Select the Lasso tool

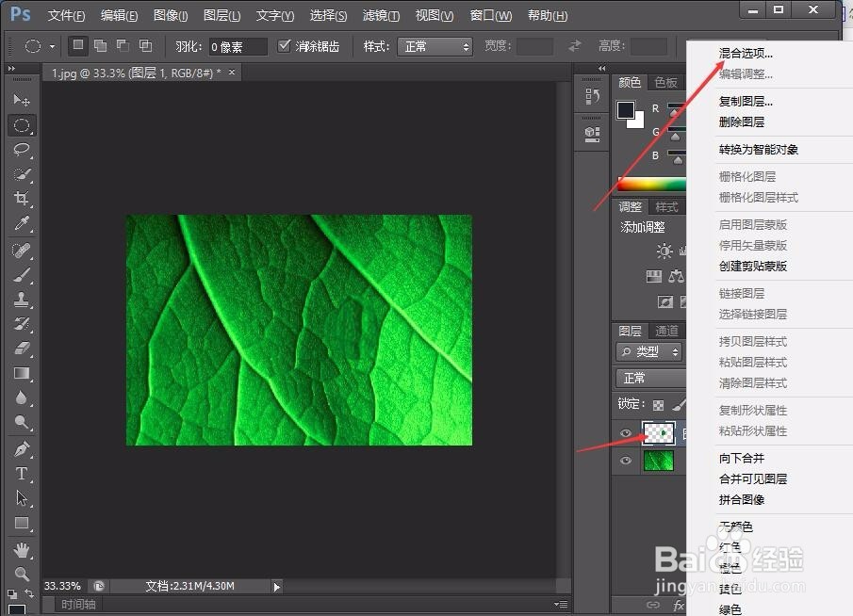coord(22,150)
